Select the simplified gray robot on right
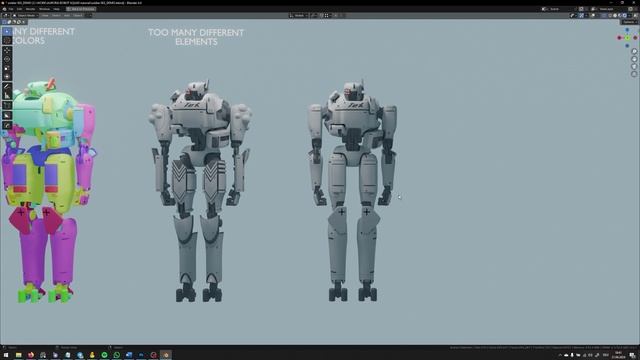This screenshot has height=360, width=640. tap(353, 191)
